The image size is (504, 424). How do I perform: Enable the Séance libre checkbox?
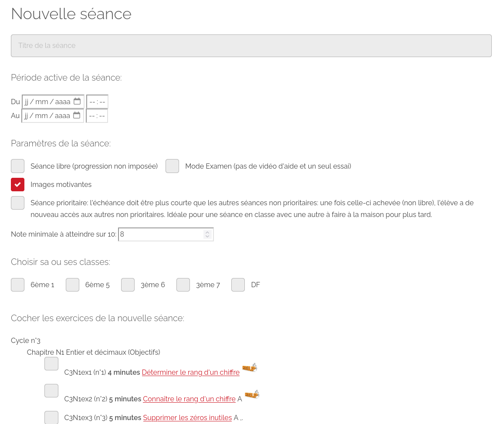[18, 166]
